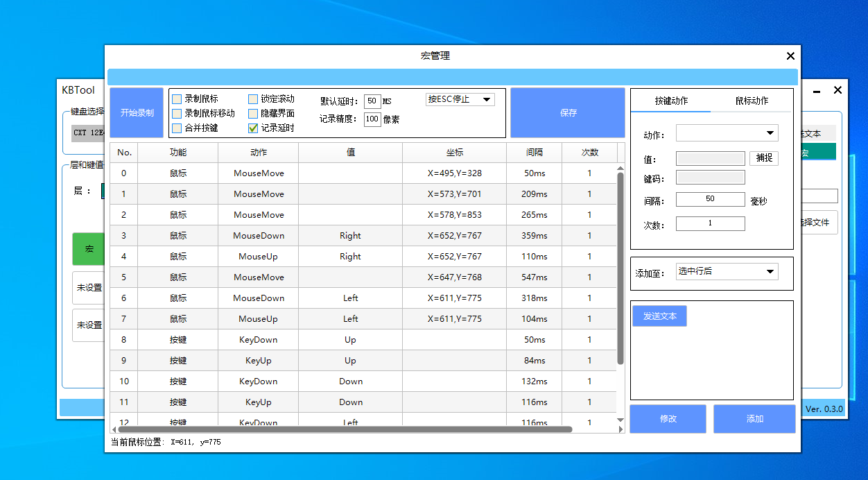
Task: Disable the 记录延时 checkbox
Action: [254, 128]
